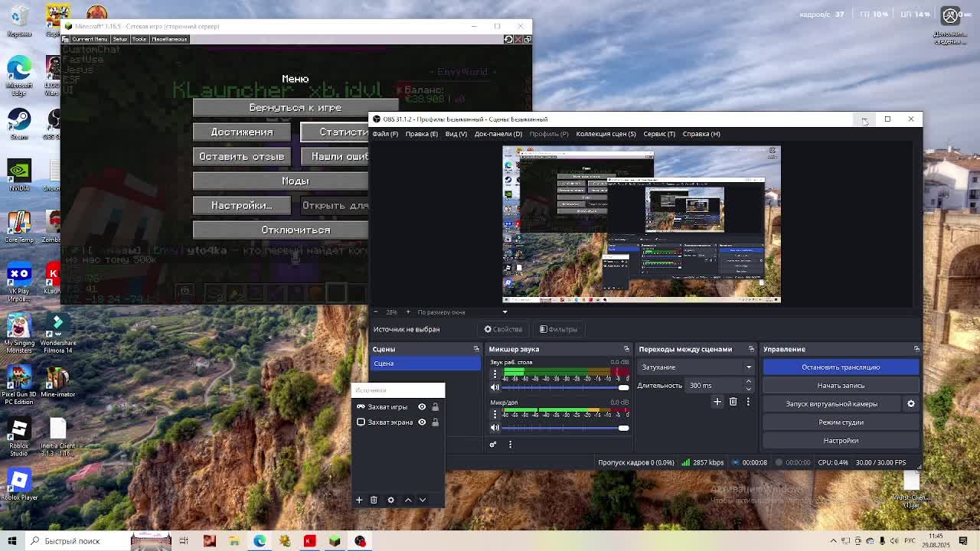
Task: Open the Коллекция сцен (S) menu
Action: tap(606, 134)
